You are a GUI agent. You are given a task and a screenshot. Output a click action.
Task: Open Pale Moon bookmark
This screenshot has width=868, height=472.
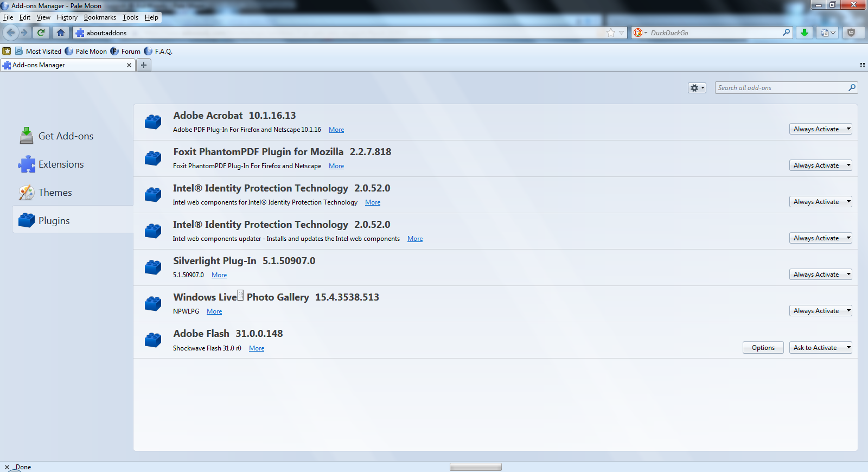click(x=86, y=51)
